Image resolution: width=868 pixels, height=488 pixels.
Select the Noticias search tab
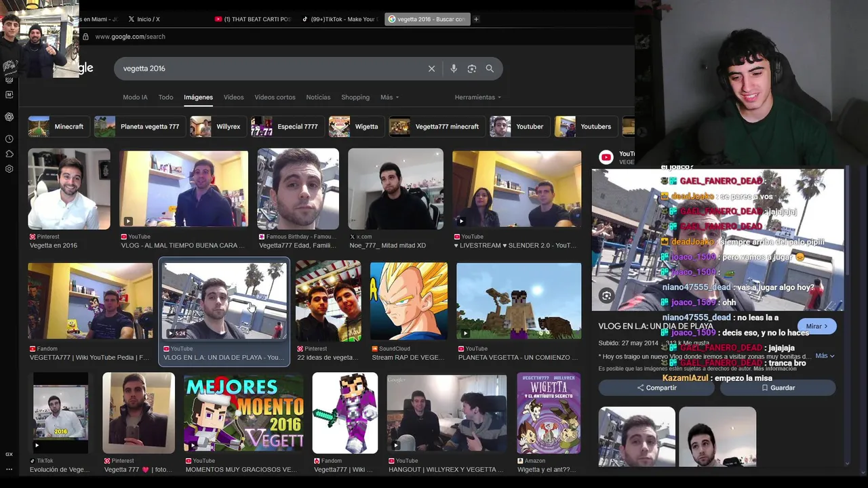click(318, 97)
